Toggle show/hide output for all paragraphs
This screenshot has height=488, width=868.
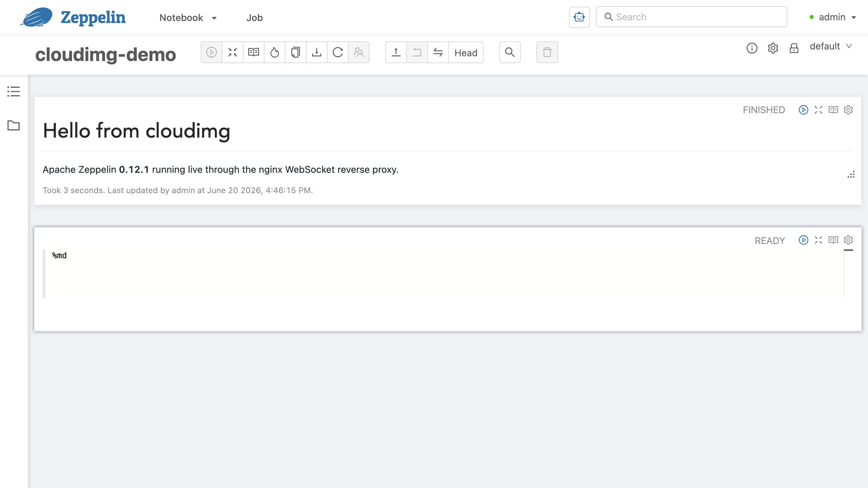[254, 52]
